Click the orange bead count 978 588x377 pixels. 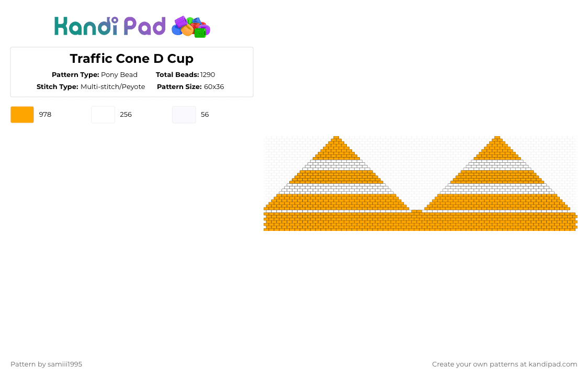(45, 115)
